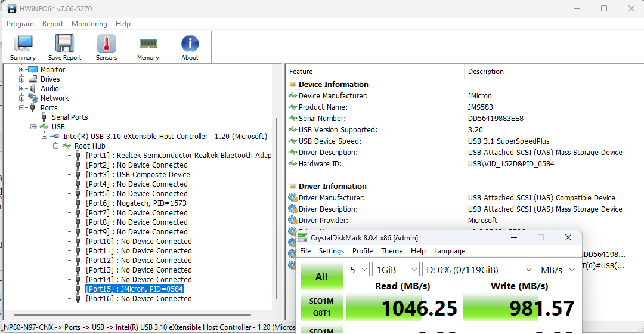
Task: Click the Save Report floppy icon
Action: (x=64, y=44)
